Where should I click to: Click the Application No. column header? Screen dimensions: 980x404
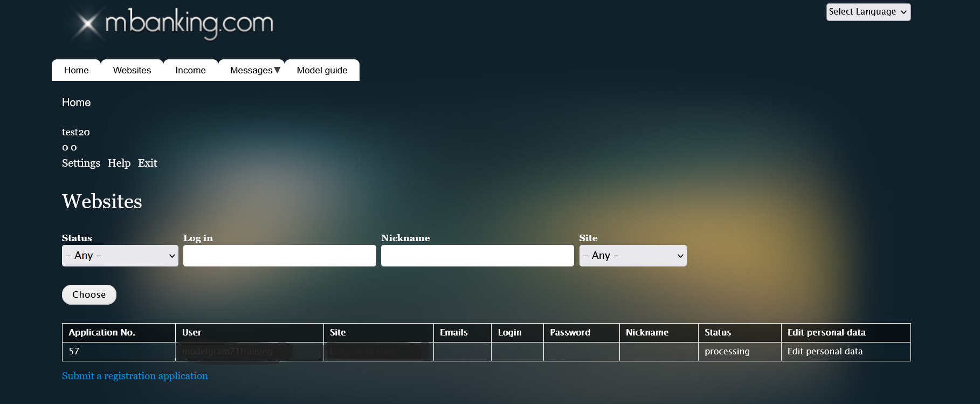coord(102,332)
